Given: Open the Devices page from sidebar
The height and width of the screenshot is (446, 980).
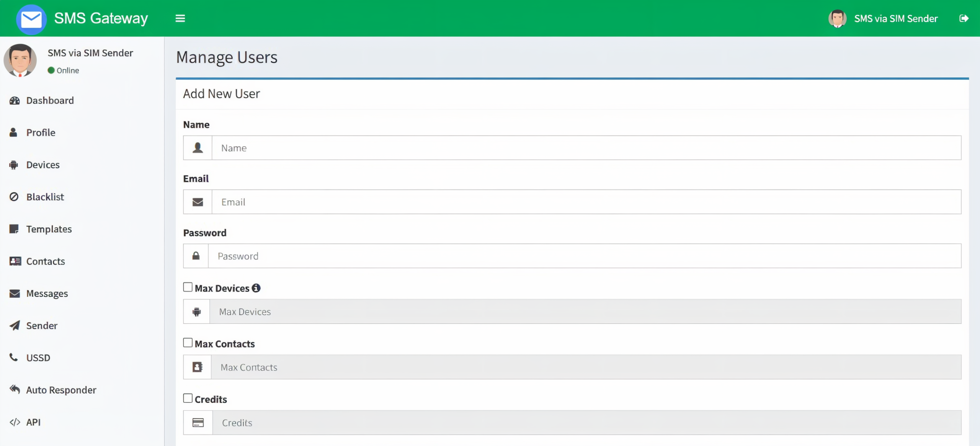Looking at the screenshot, I should pos(43,165).
